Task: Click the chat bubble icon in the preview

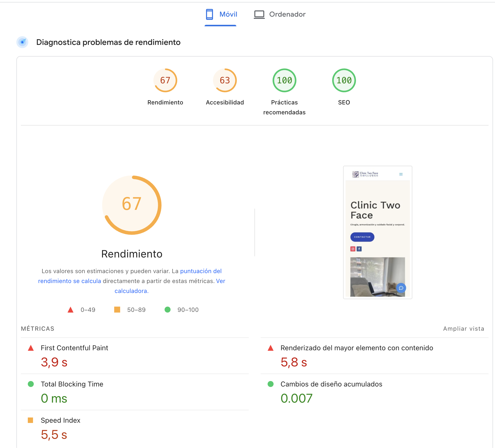Action: pos(401,288)
